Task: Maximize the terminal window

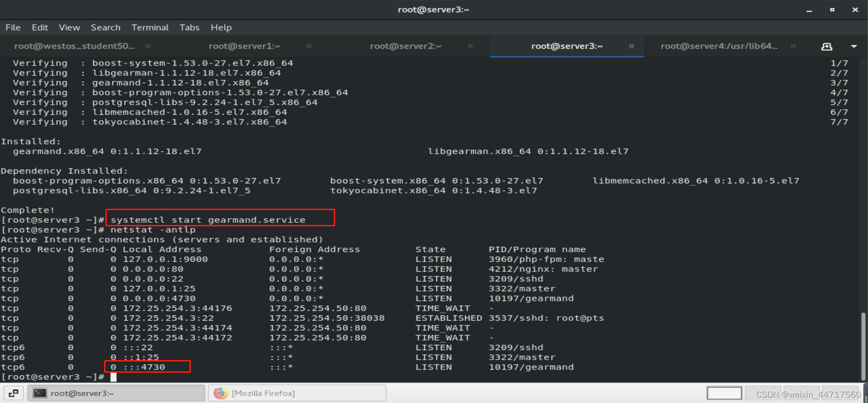Action: [x=832, y=10]
